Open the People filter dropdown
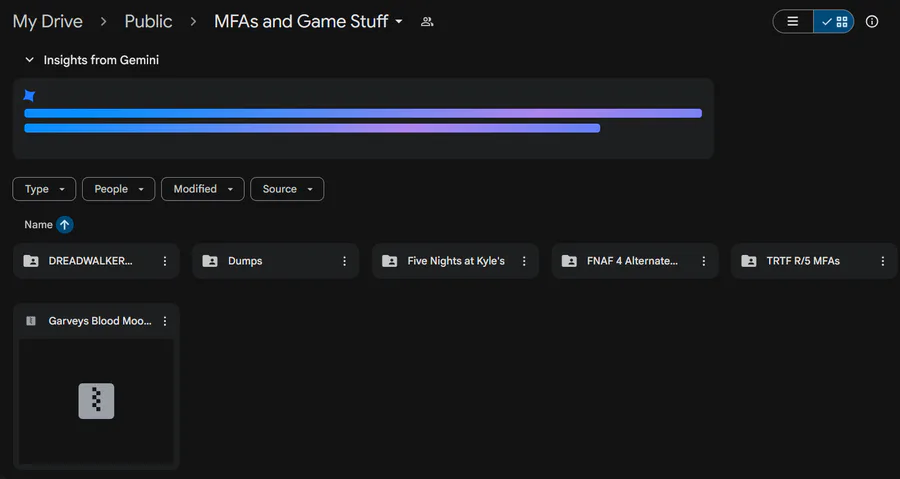 point(118,189)
